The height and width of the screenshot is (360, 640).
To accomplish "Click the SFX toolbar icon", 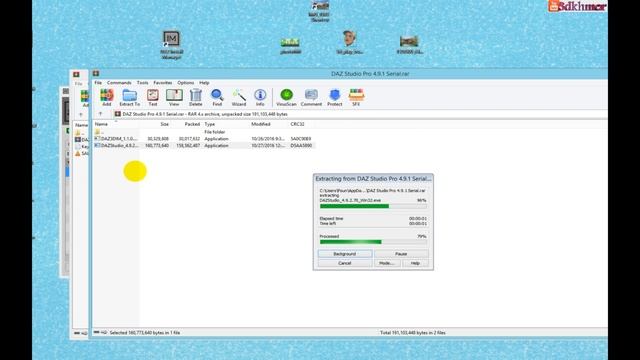I will point(356,98).
